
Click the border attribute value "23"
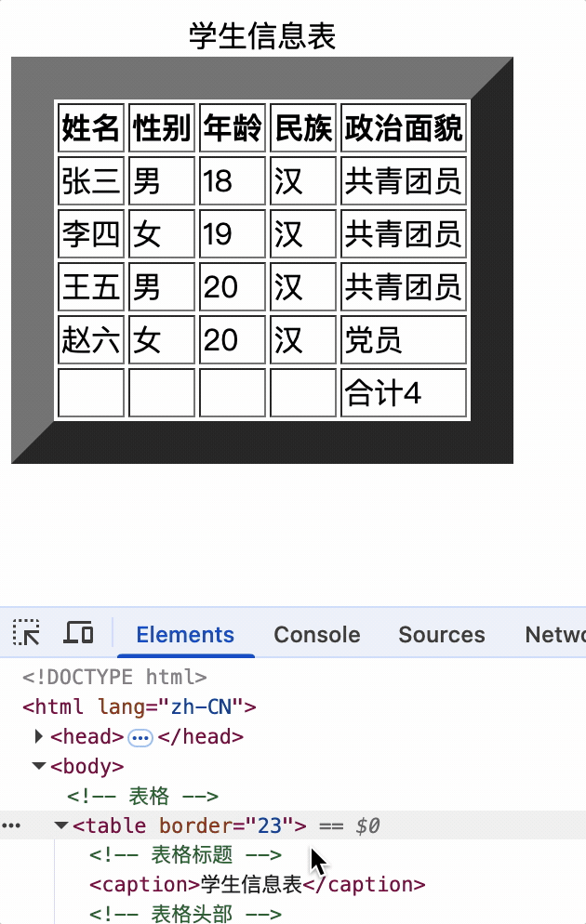click(x=270, y=825)
